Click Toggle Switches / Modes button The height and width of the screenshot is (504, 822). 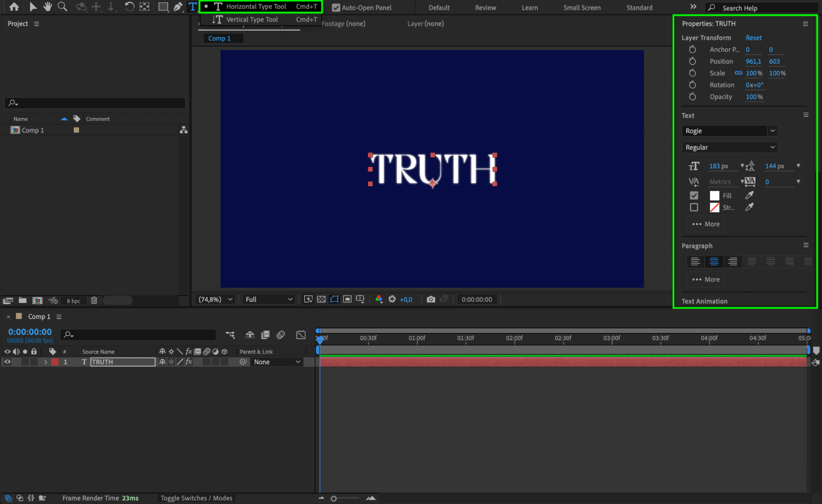[196, 498]
